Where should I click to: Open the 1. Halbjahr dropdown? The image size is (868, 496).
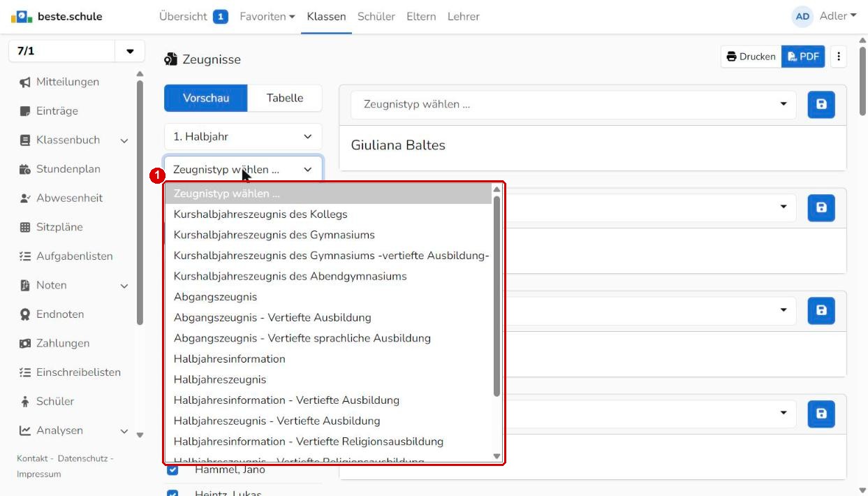point(243,137)
